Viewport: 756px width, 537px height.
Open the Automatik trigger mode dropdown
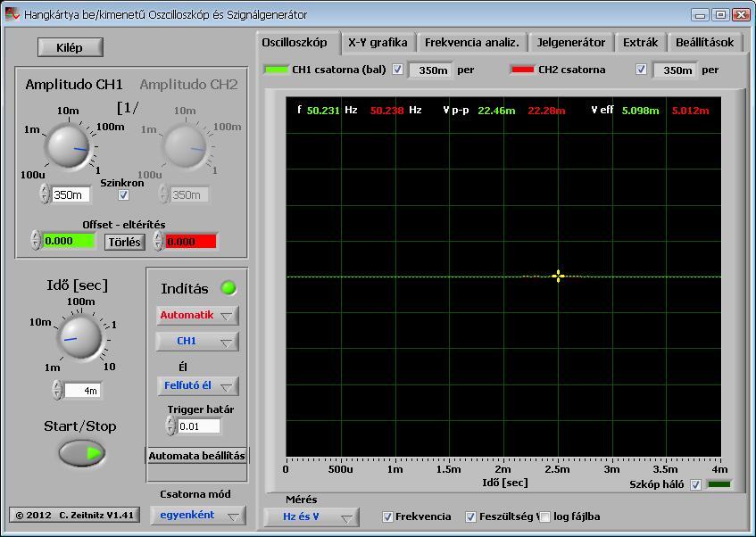[197, 315]
